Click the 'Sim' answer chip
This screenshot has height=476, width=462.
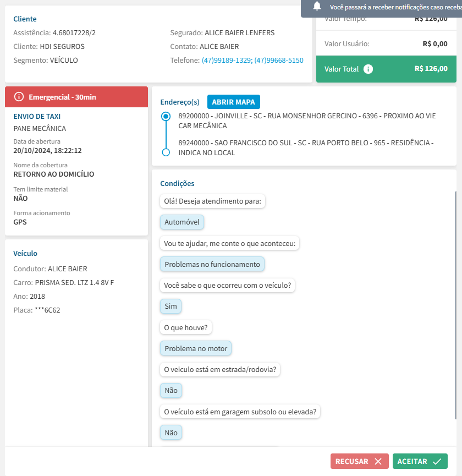point(170,307)
